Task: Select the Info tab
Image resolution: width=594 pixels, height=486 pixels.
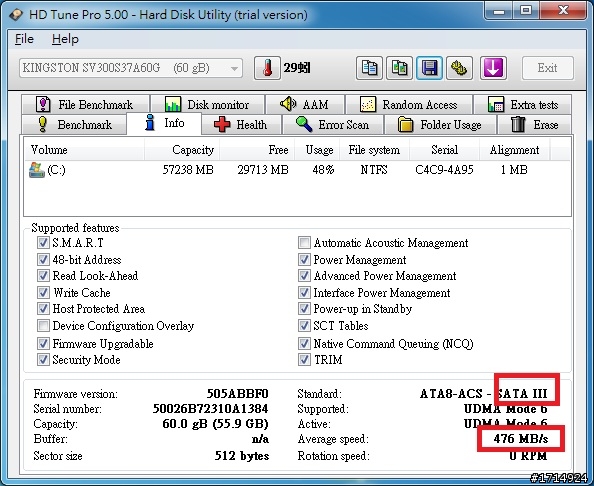Action: 164,123
